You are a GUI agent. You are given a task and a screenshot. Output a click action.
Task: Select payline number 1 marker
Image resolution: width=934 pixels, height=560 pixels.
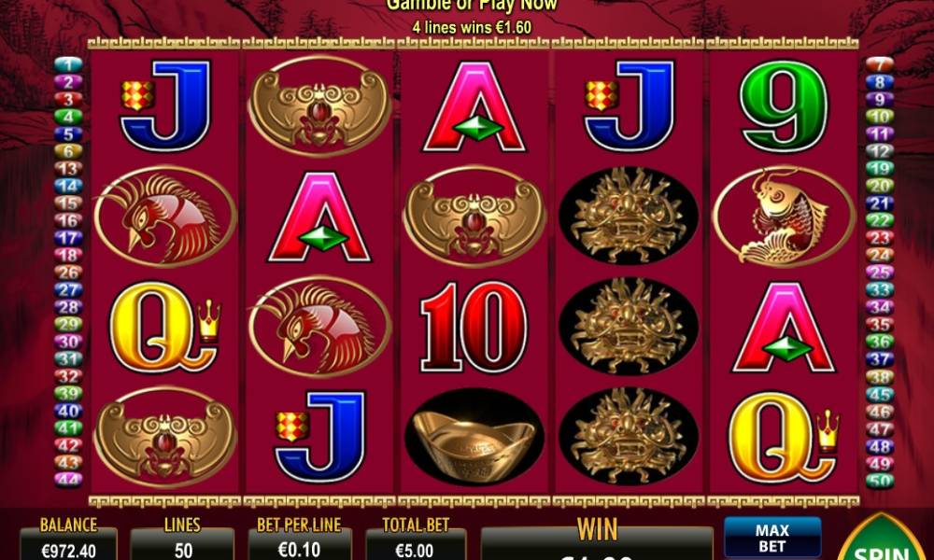[x=68, y=65]
